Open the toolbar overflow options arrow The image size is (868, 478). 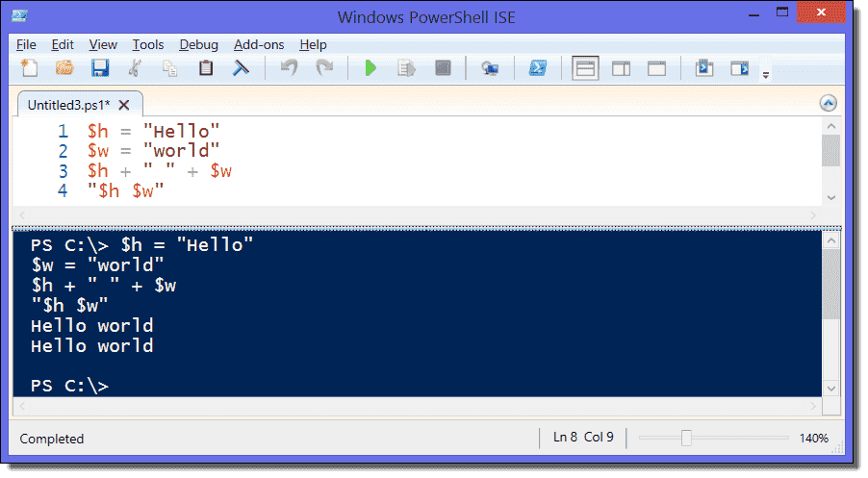click(x=766, y=75)
